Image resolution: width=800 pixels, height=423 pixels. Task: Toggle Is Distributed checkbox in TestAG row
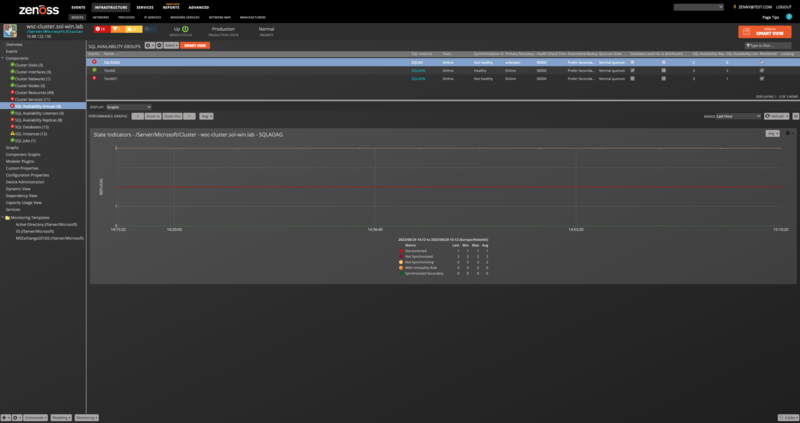[x=663, y=70]
